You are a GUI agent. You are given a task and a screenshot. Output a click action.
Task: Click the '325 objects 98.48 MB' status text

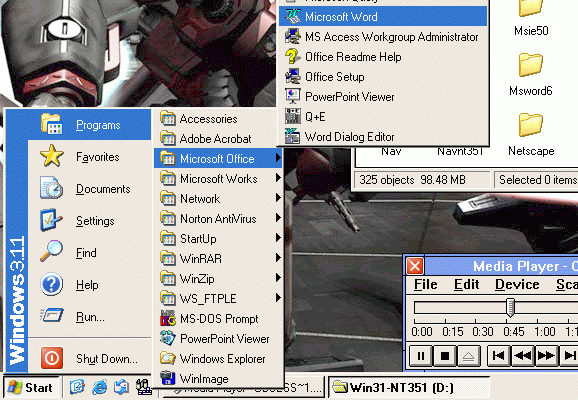[412, 180]
